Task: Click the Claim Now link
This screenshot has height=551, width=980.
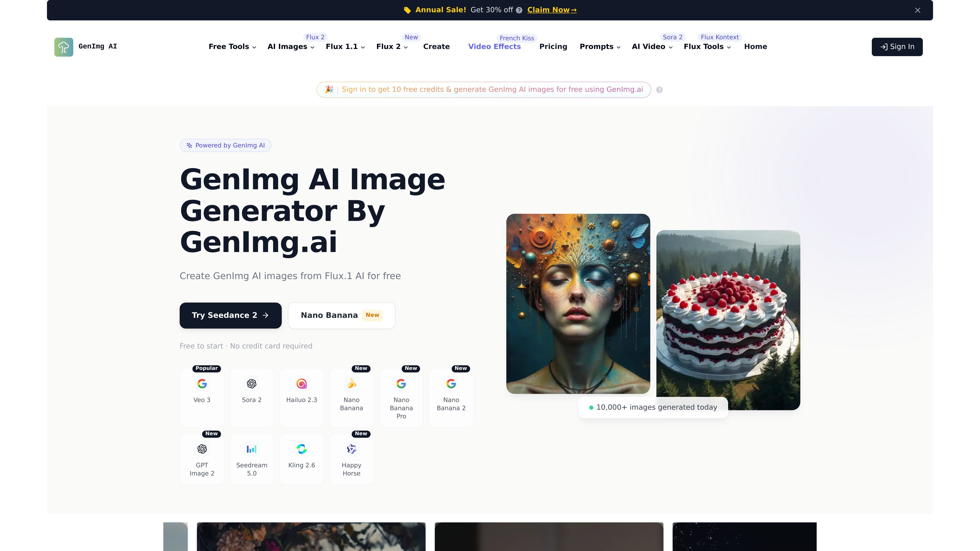Action: click(x=552, y=10)
